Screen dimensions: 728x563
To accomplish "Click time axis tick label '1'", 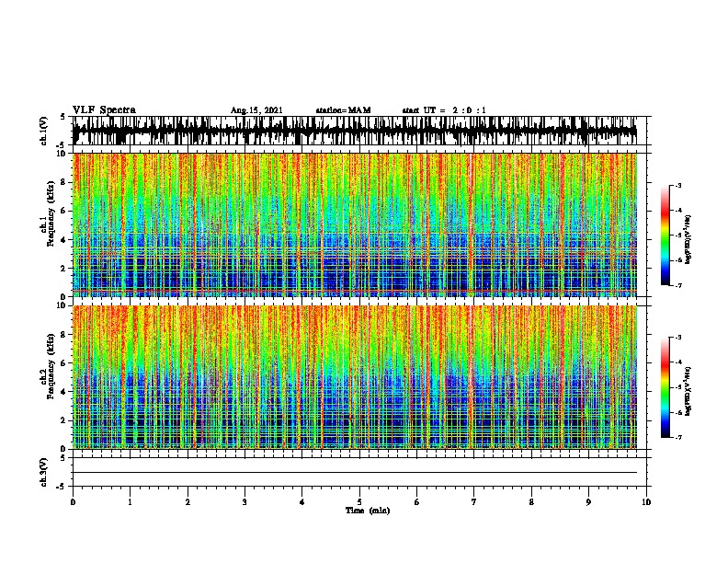I will (130, 502).
